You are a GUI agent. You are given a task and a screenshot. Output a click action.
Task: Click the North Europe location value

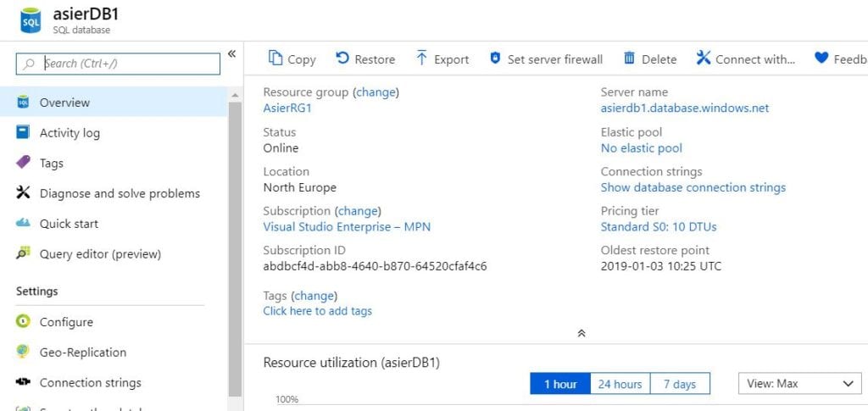tap(299, 187)
